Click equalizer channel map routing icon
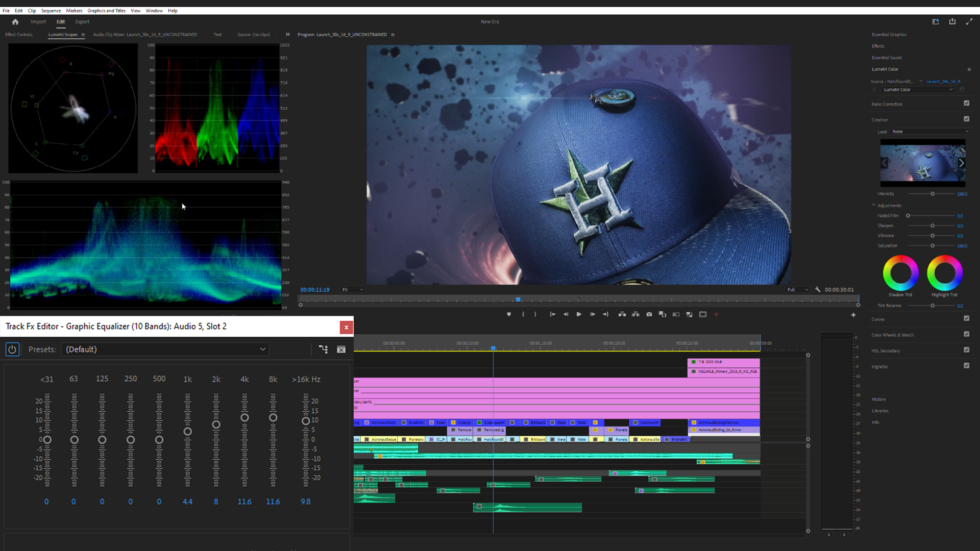 [323, 349]
